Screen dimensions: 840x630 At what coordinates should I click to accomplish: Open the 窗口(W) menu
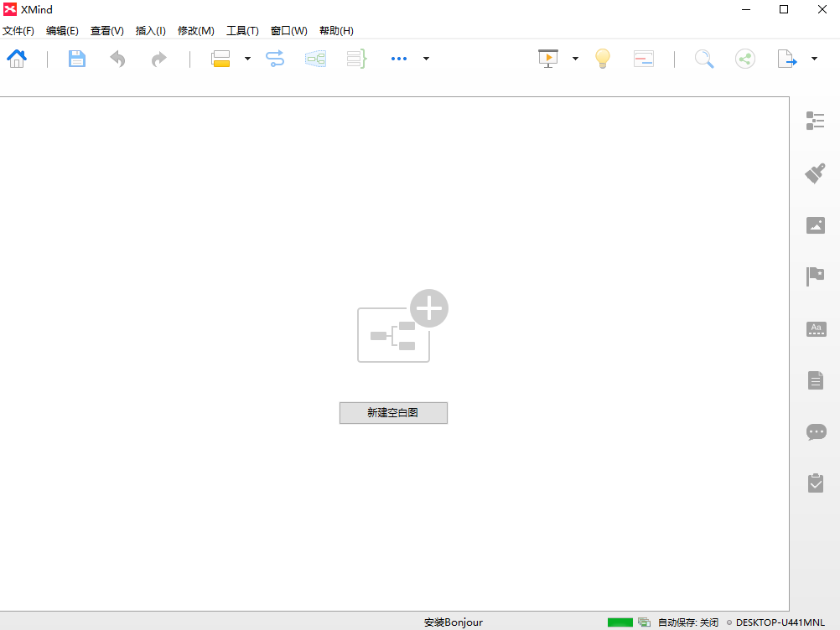click(x=288, y=30)
